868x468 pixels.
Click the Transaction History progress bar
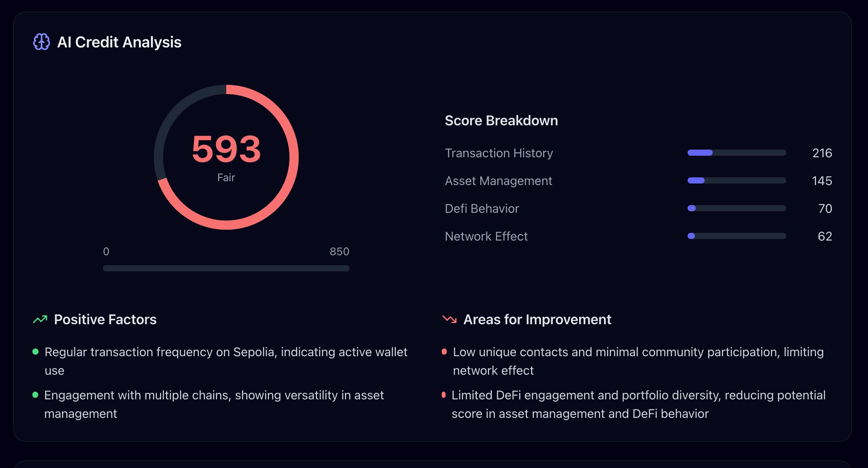point(736,153)
